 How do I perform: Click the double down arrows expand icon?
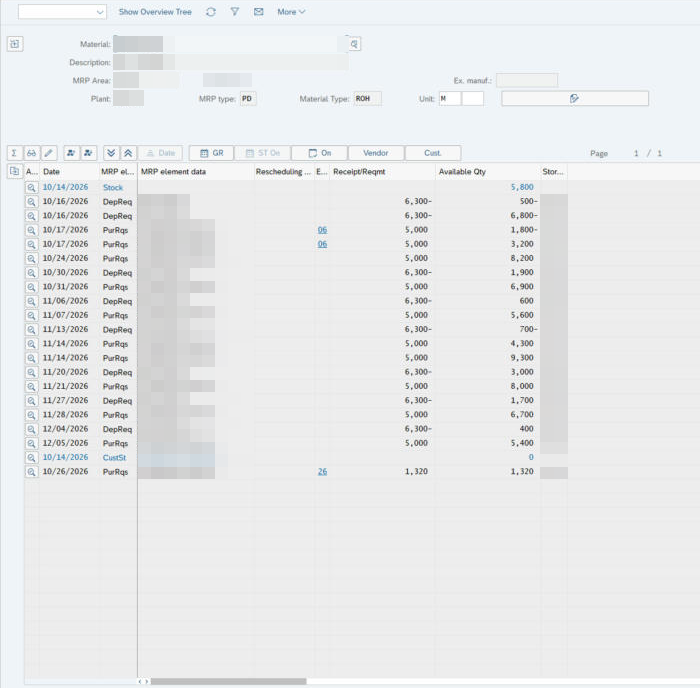point(111,153)
